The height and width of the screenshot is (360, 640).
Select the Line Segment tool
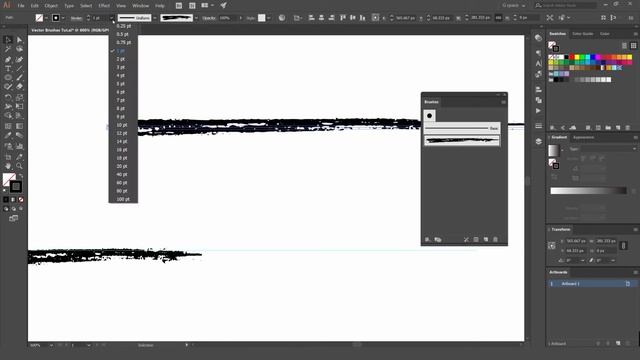tap(19, 69)
